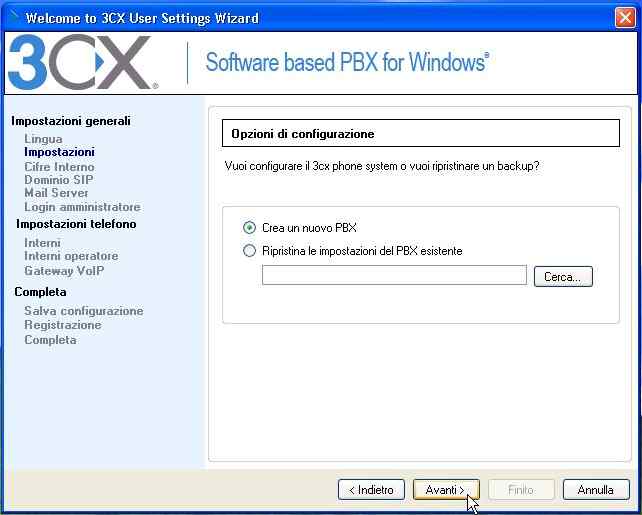Screen dimensions: 642x515
Task: Select the Mail Server step
Action: (56, 193)
